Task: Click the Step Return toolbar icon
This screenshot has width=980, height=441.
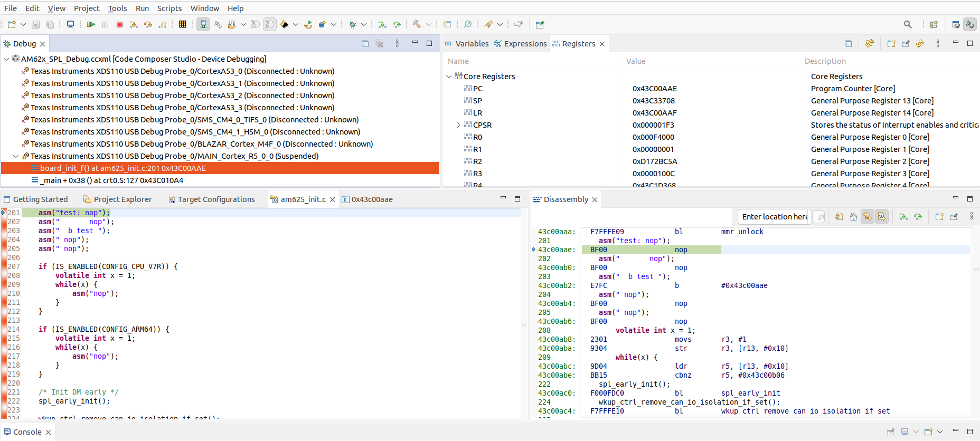Action: click(163, 24)
